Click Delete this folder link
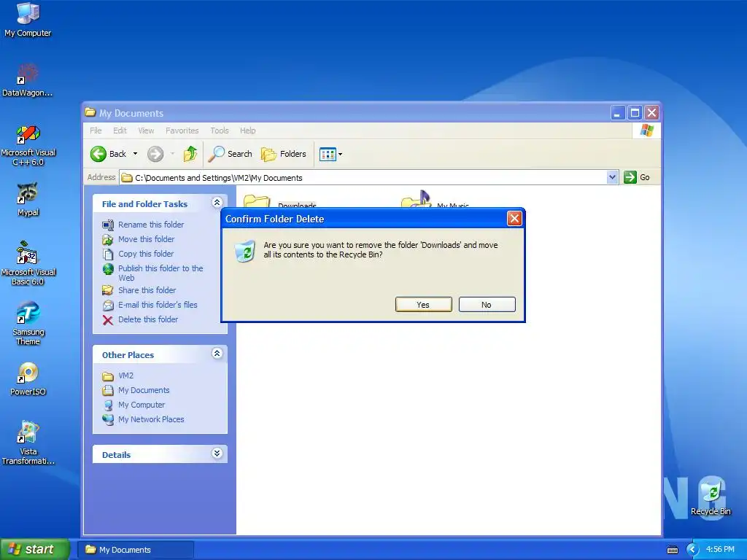Image resolution: width=747 pixels, height=560 pixels. pyautogui.click(x=148, y=319)
